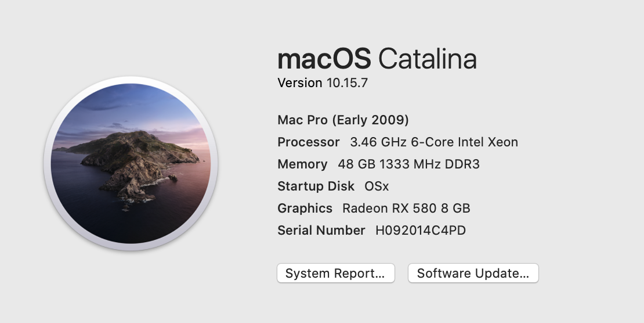Select the "3.46 GHz 6-Core Intel Xeon" value
The image size is (644, 323).
pyautogui.click(x=434, y=142)
